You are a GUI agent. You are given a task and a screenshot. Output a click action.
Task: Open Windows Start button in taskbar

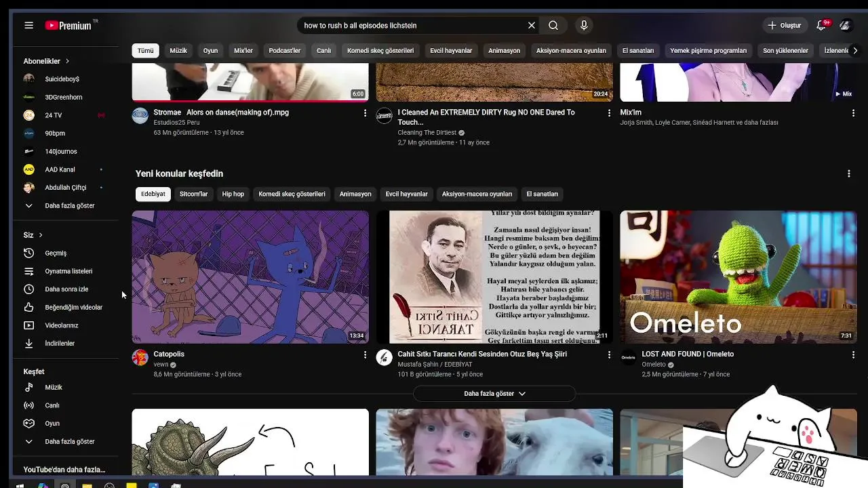click(x=20, y=485)
